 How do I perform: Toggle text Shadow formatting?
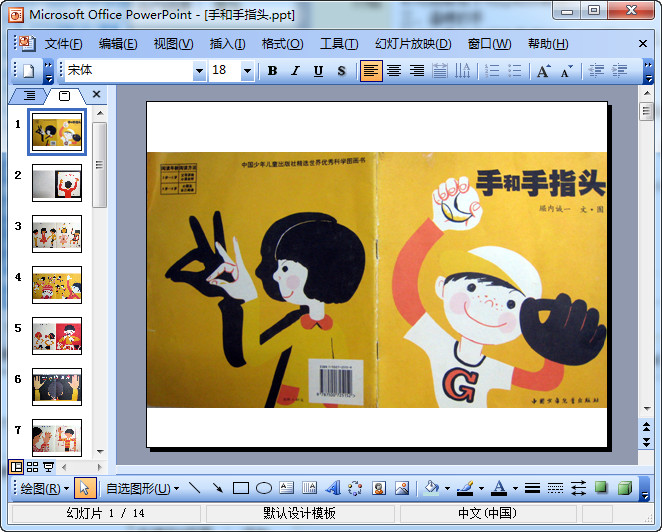coord(341,71)
